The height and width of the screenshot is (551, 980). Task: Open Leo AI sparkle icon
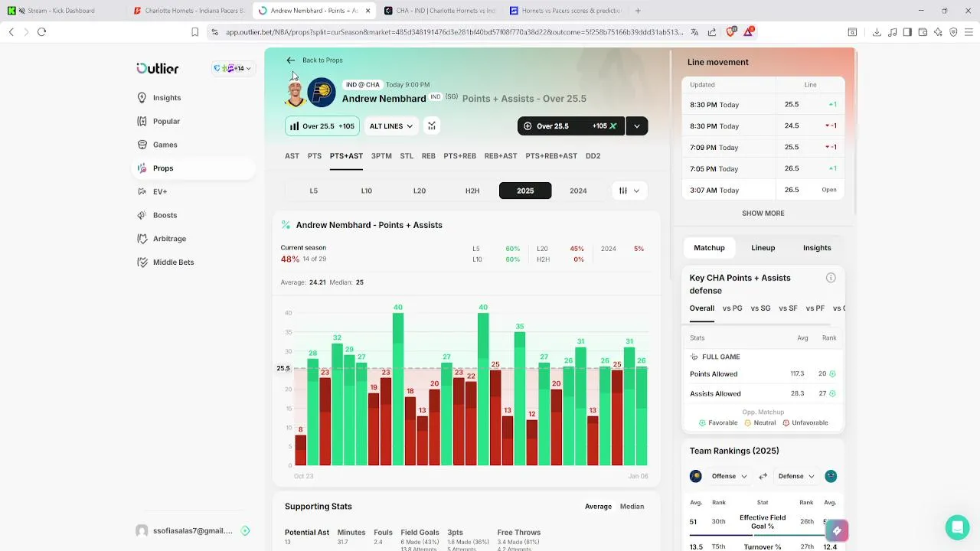click(x=938, y=32)
